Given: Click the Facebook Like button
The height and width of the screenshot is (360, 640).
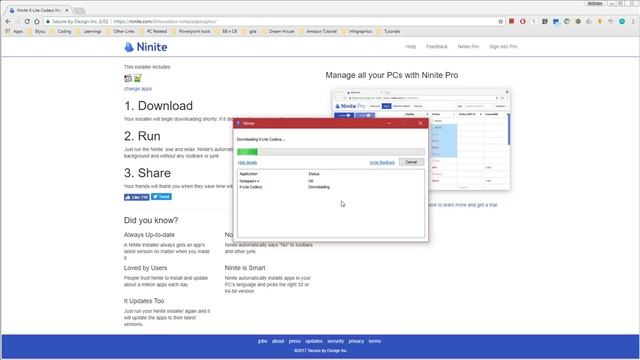Looking at the screenshot, I should tap(137, 197).
